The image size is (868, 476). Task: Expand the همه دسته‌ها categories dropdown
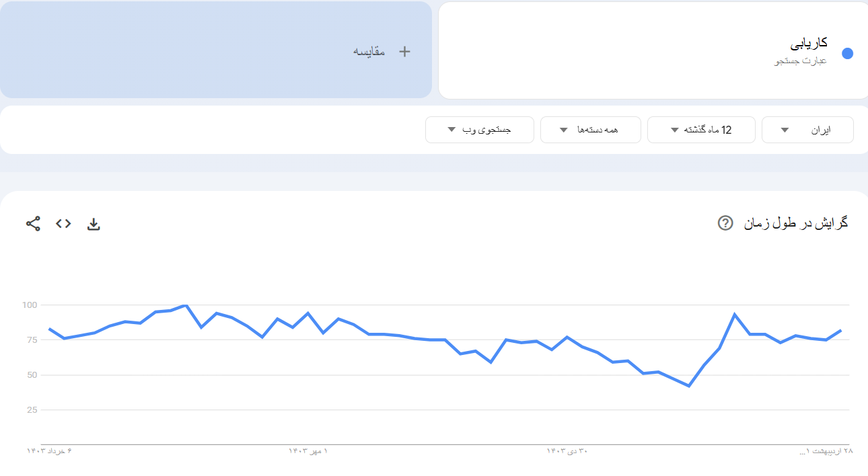point(589,130)
